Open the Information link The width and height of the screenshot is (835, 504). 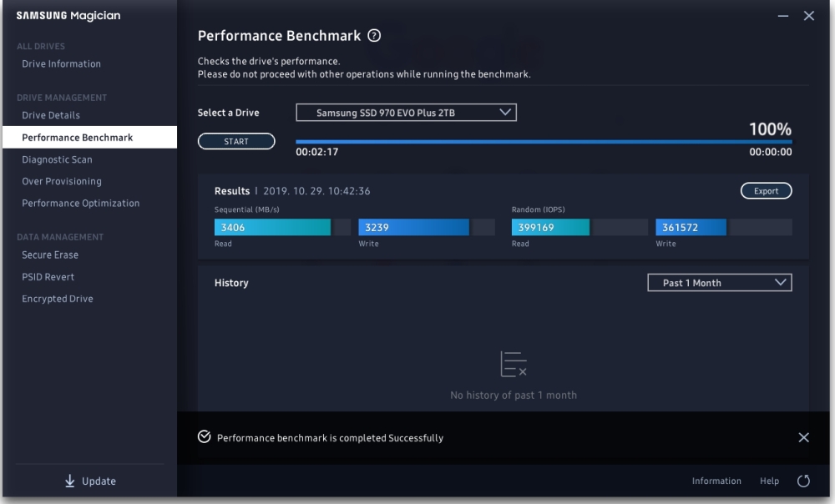pyautogui.click(x=716, y=481)
